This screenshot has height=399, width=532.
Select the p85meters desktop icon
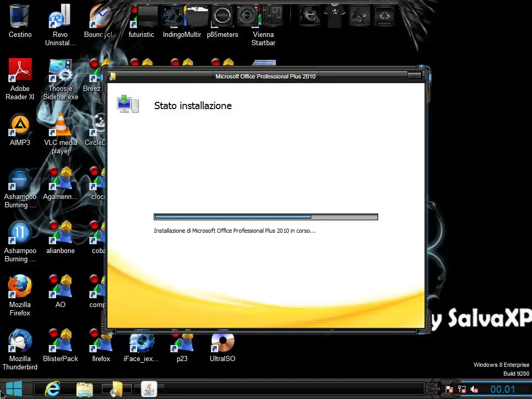click(222, 20)
